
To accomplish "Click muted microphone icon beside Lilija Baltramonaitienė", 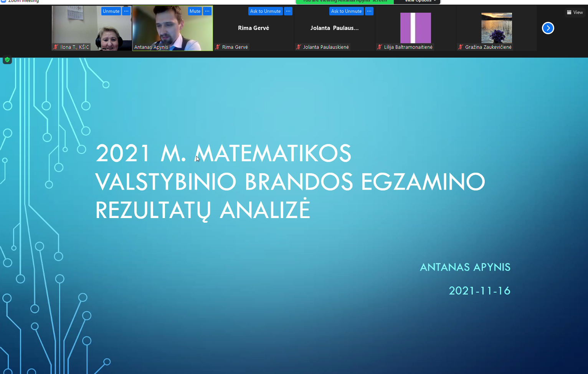I will pos(380,47).
